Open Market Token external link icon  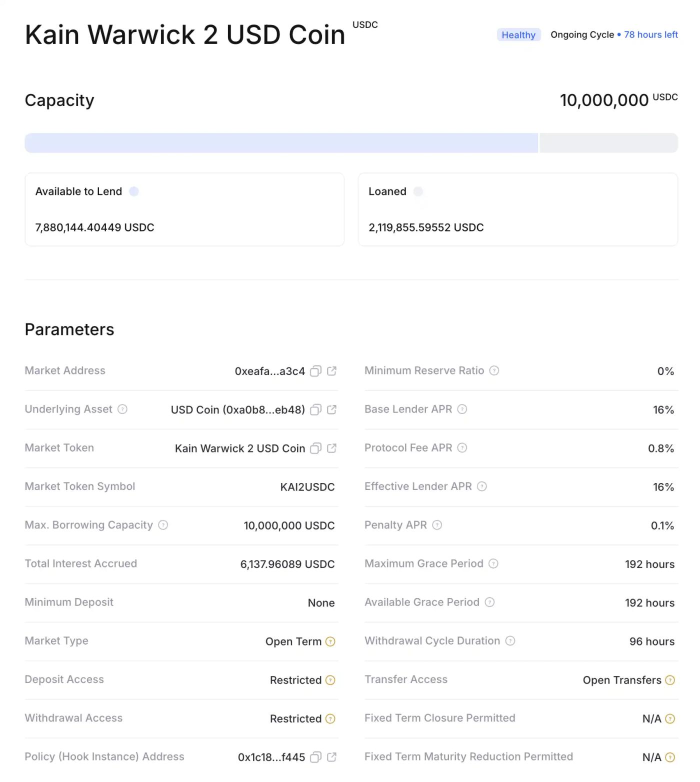331,448
